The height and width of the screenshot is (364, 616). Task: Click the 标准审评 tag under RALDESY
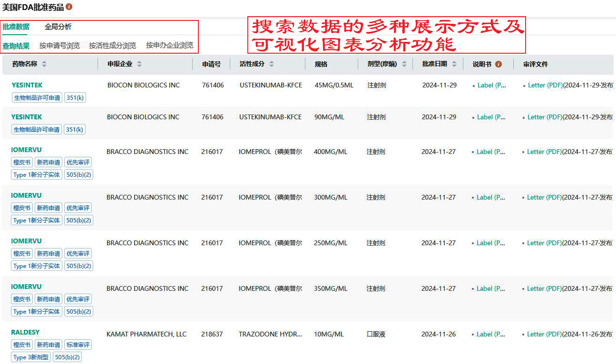pos(78,345)
